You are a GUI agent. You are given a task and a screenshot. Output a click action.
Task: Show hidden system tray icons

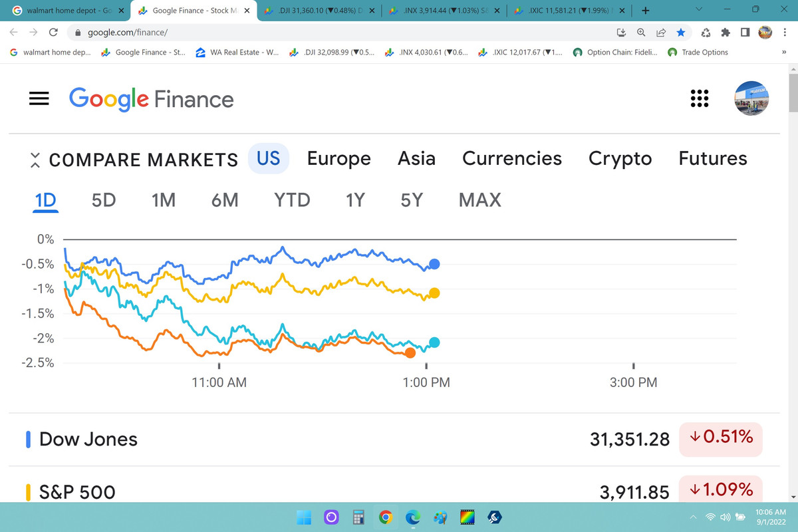point(692,517)
